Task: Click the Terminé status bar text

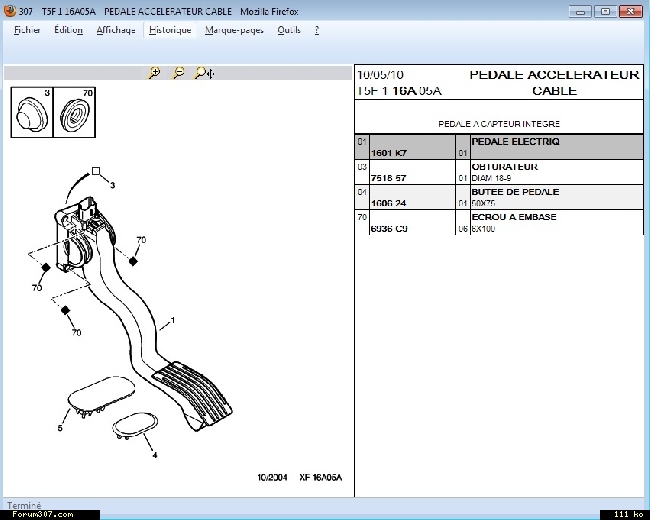Action: pos(24,505)
